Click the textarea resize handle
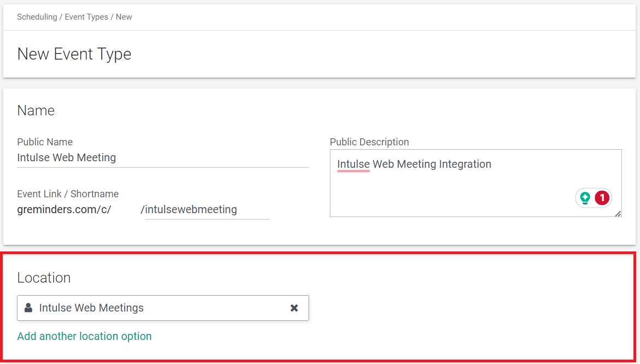Screen dimensions: 640x364 [618, 213]
